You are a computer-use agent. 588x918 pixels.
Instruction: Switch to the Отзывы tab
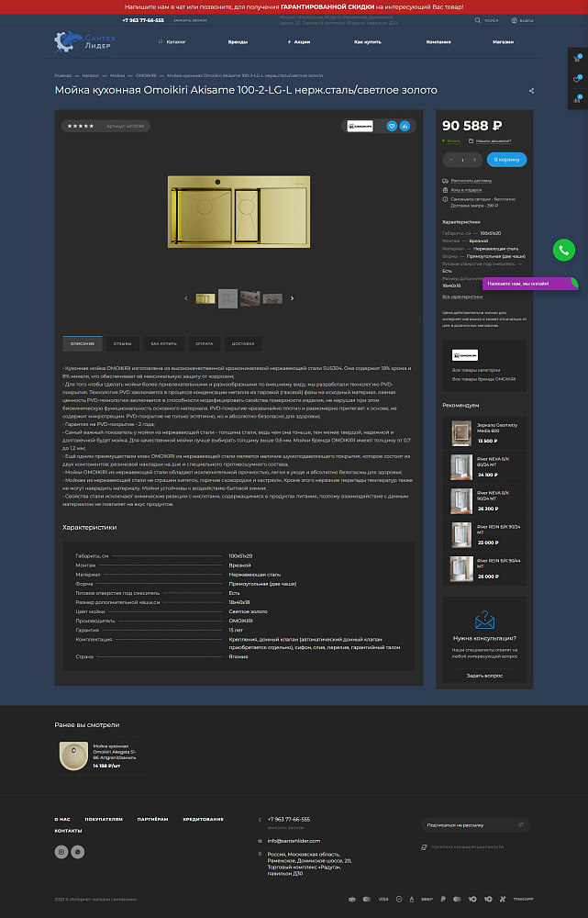(x=122, y=343)
